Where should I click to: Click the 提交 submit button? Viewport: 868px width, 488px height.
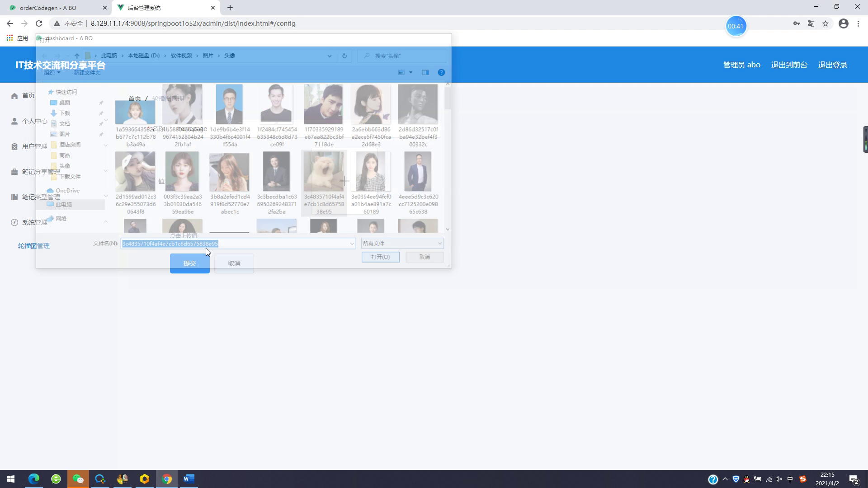click(x=190, y=263)
